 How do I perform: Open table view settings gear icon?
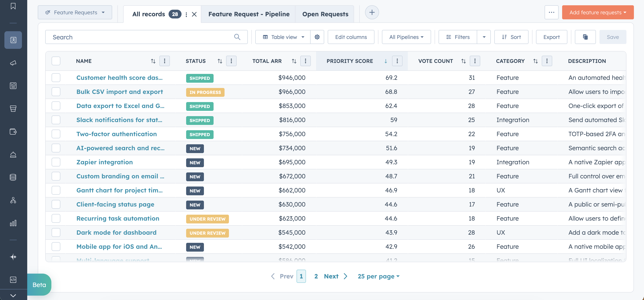317,37
